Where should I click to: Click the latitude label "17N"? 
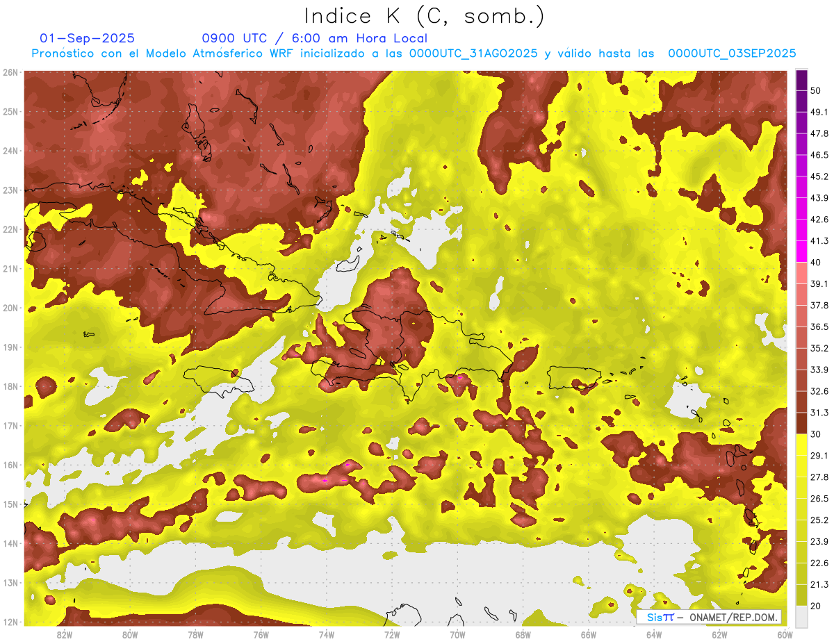pos(10,425)
